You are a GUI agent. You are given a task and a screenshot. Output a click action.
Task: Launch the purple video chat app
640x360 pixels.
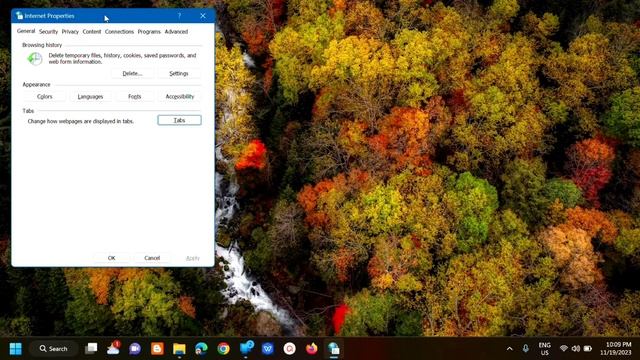point(135,349)
